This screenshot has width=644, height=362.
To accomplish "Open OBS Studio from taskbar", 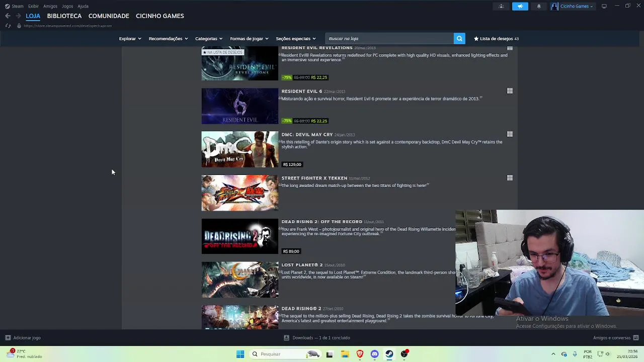I will click(x=405, y=354).
